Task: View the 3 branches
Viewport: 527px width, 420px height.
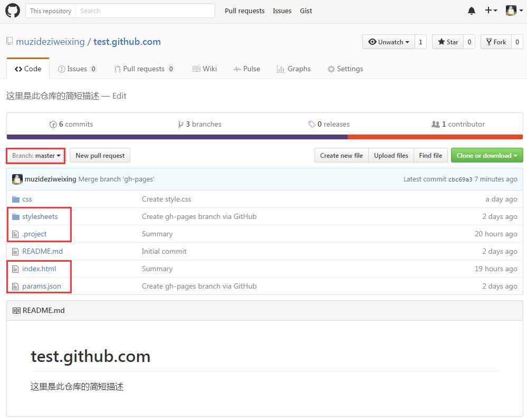Action: [x=199, y=124]
